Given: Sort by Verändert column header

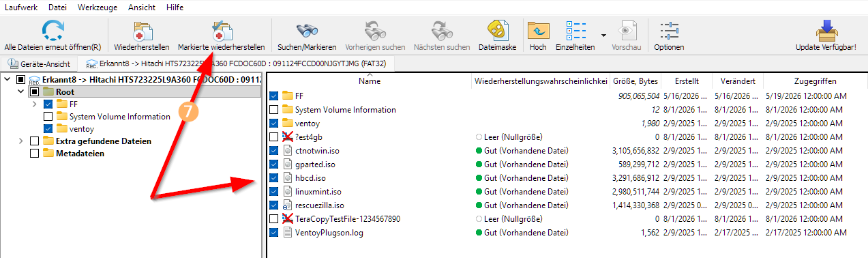Looking at the screenshot, I should (737, 81).
